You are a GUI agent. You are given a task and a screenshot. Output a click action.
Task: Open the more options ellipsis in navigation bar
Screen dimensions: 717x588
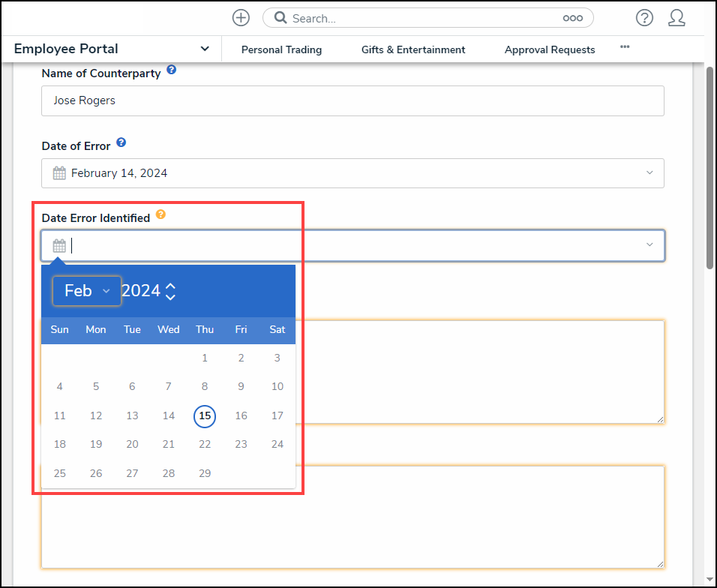coord(625,47)
